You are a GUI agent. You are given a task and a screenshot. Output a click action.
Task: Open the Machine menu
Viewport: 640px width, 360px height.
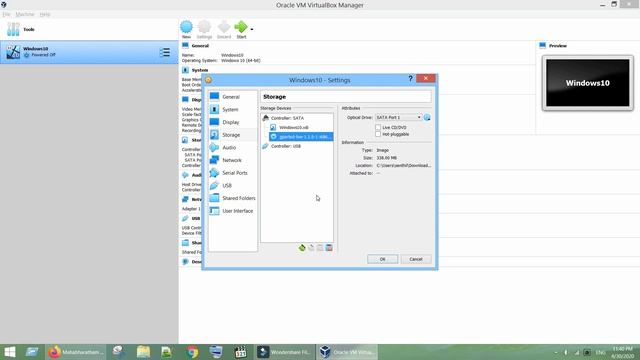[x=25, y=14]
